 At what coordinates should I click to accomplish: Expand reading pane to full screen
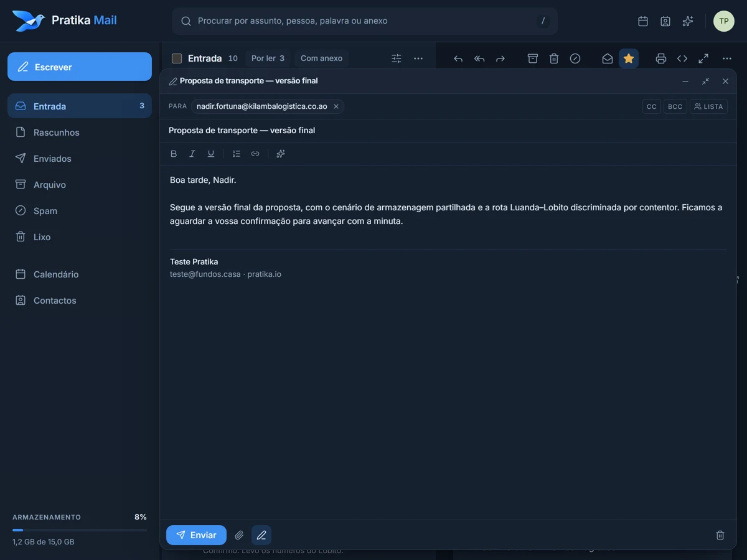point(703,58)
